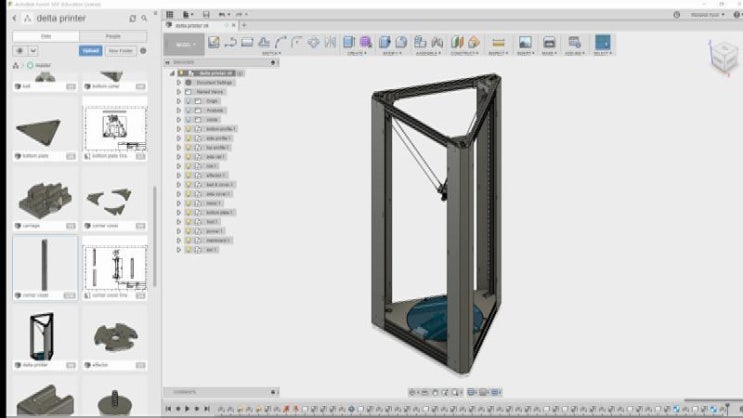Click the Upload button in data panel
The width and height of the screenshot is (743, 418).
click(x=90, y=50)
